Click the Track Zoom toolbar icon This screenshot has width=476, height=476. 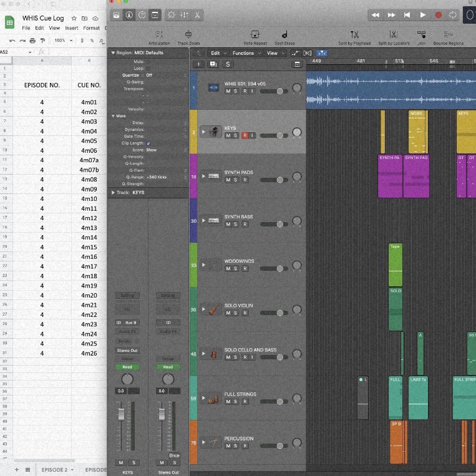pyautogui.click(x=188, y=34)
